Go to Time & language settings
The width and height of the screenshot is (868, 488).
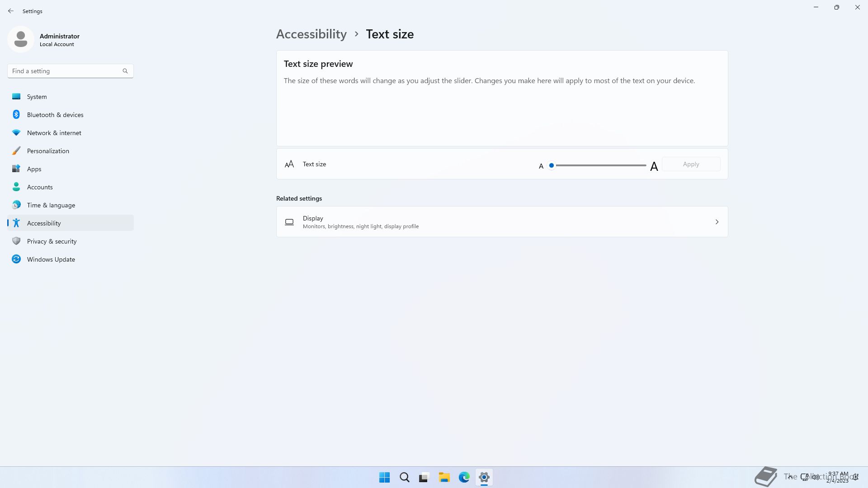51,205
